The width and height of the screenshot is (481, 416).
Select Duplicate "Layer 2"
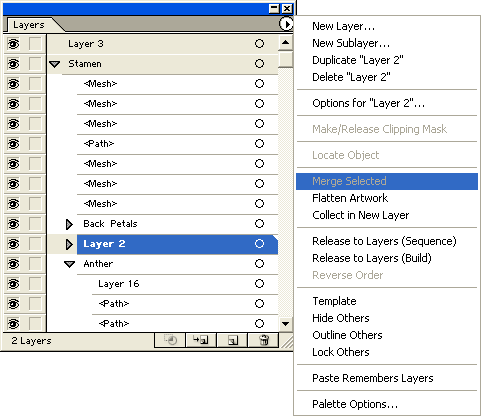[358, 60]
